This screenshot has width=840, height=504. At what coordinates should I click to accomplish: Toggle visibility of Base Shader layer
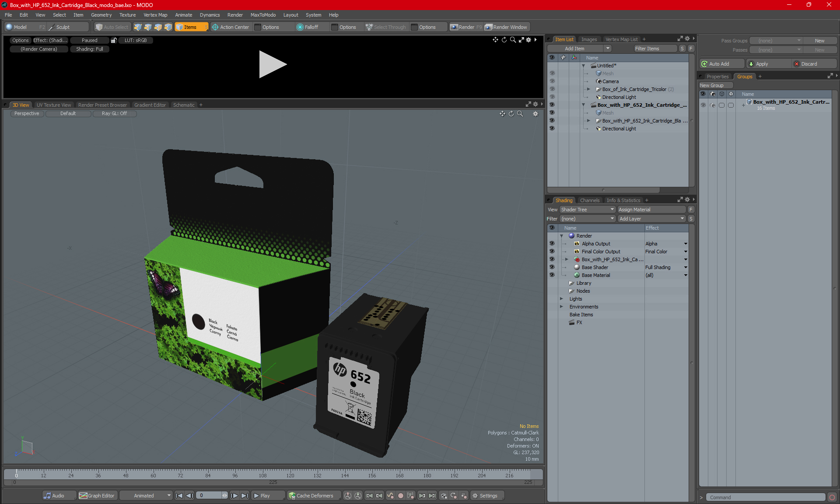pos(552,267)
